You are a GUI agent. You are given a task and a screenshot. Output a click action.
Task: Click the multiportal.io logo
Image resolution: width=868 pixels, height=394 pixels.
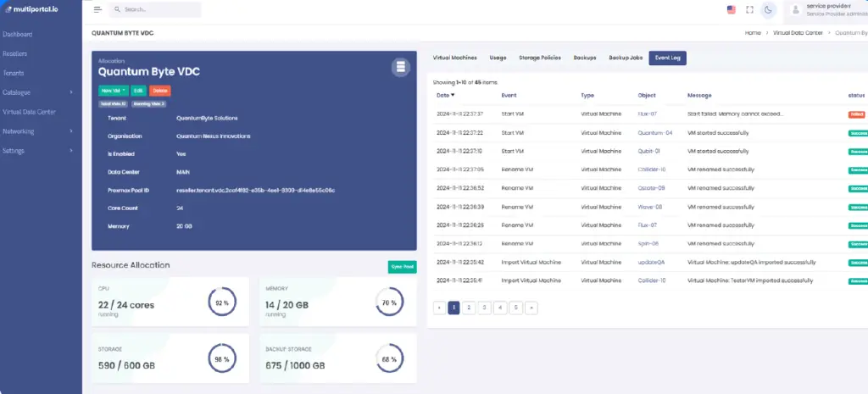pos(31,9)
